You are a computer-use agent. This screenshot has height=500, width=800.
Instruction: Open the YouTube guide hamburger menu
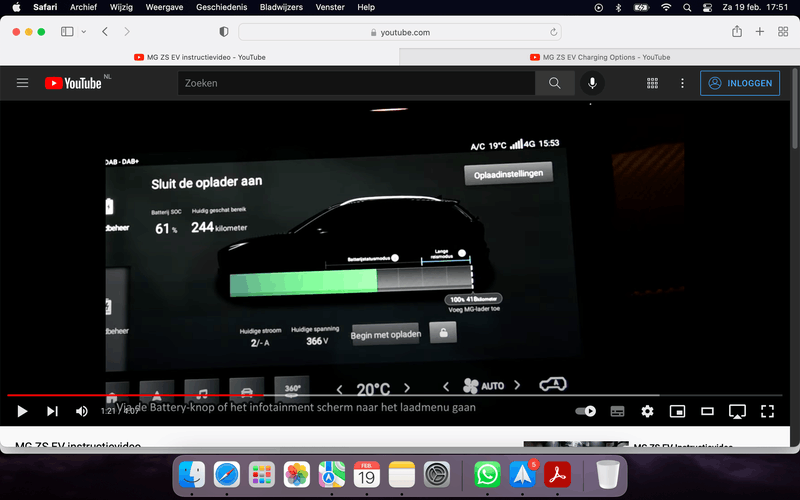(22, 83)
